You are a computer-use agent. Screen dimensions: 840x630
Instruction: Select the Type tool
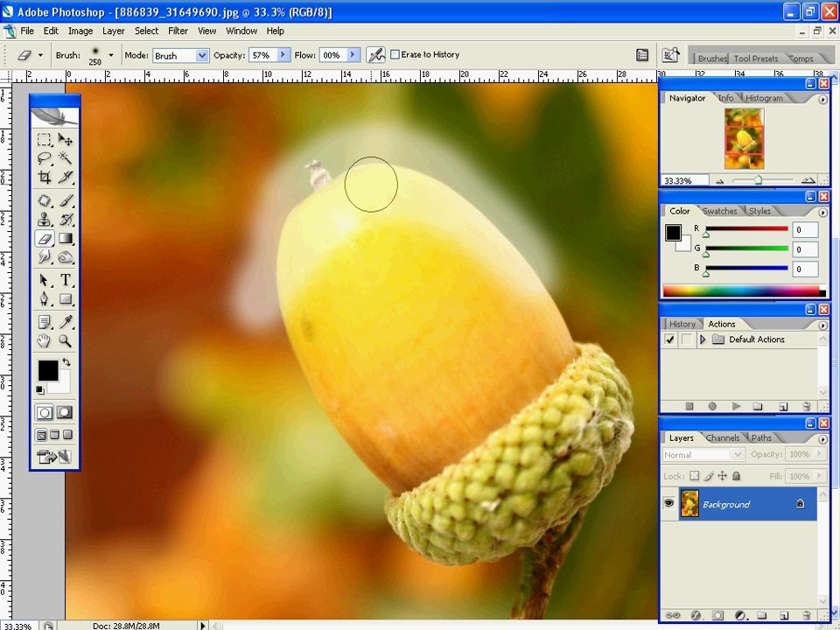pyautogui.click(x=66, y=280)
